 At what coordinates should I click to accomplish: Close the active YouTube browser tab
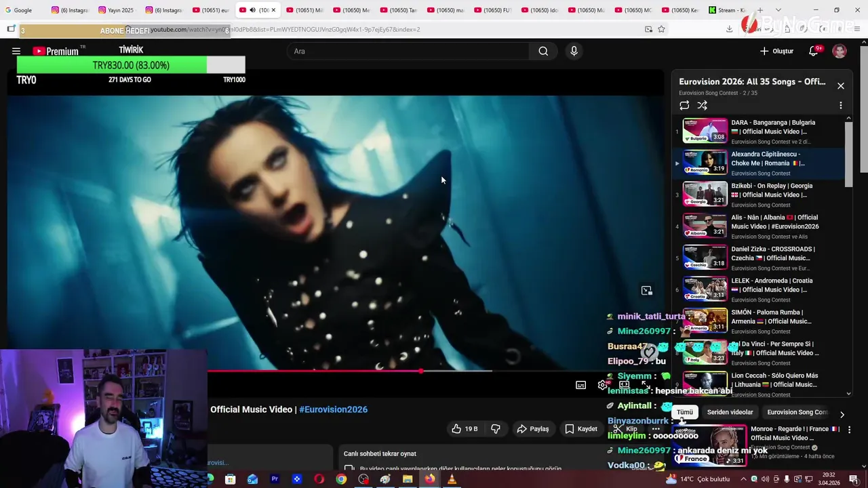point(273,10)
